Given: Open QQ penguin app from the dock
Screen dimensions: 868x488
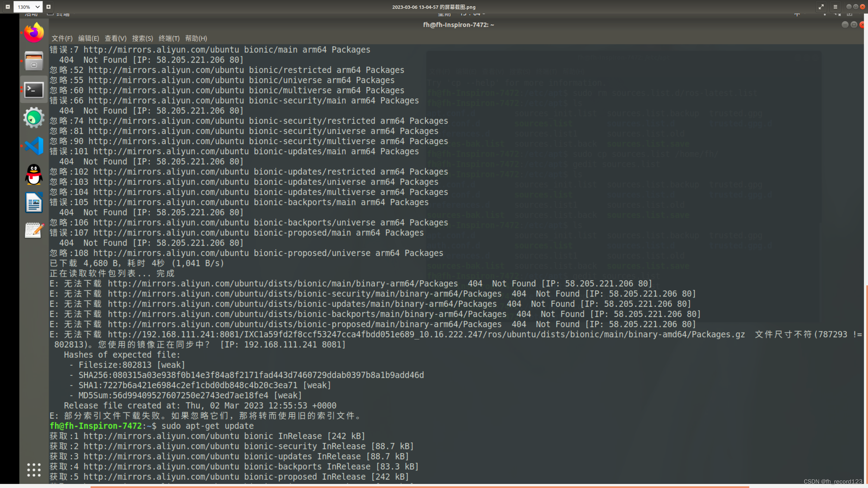Looking at the screenshot, I should tap(34, 175).
